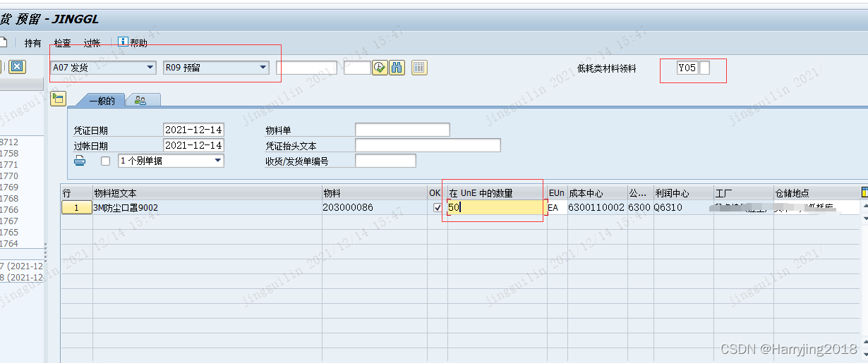Click overview list entry ending 1765
The height and width of the screenshot is (363, 868).
pyautogui.click(x=9, y=233)
